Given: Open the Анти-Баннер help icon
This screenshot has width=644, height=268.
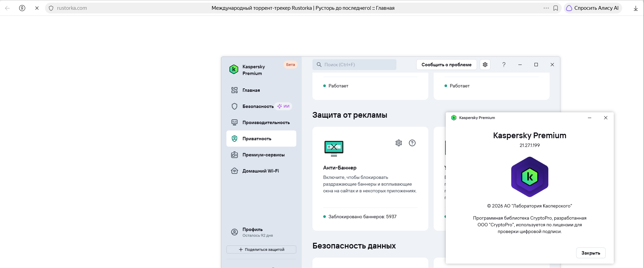Looking at the screenshot, I should [x=412, y=143].
